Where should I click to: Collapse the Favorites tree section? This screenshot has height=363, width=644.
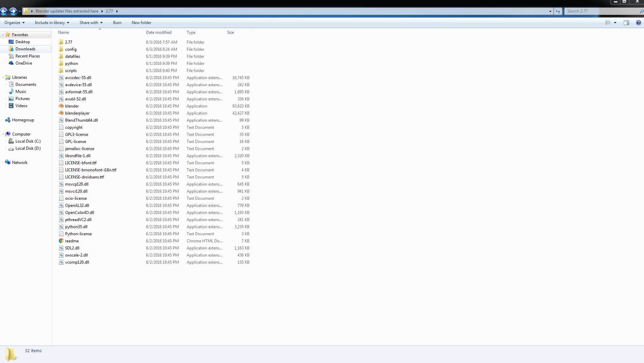3,35
